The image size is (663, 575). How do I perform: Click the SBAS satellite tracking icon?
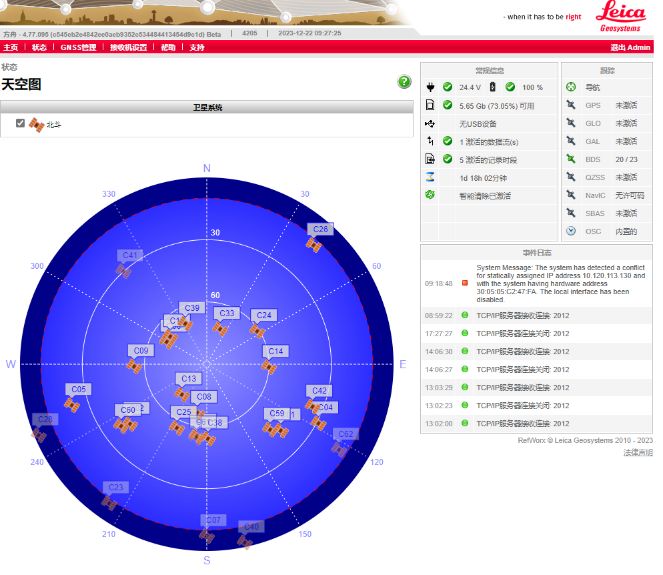coord(571,213)
